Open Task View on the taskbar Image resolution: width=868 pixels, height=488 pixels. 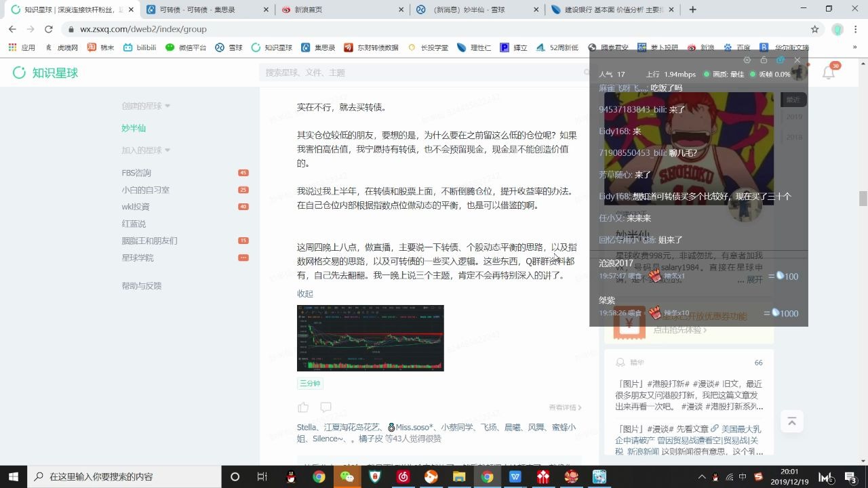262,477
